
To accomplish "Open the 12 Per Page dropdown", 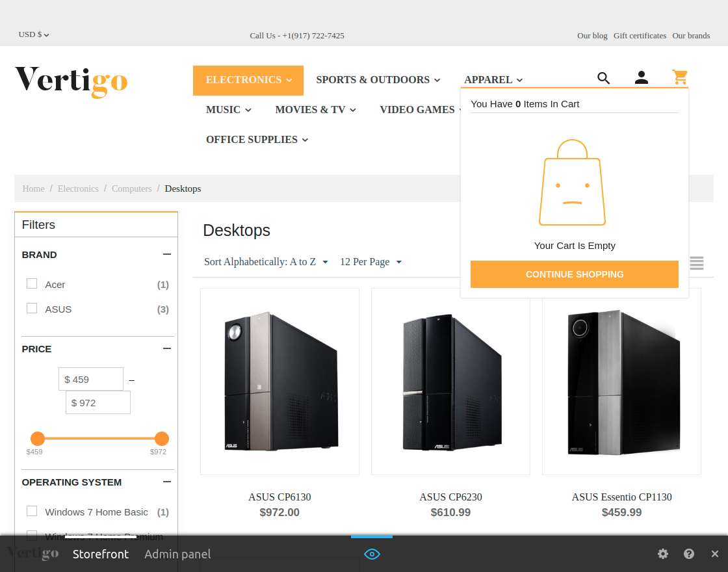I will pos(370,261).
